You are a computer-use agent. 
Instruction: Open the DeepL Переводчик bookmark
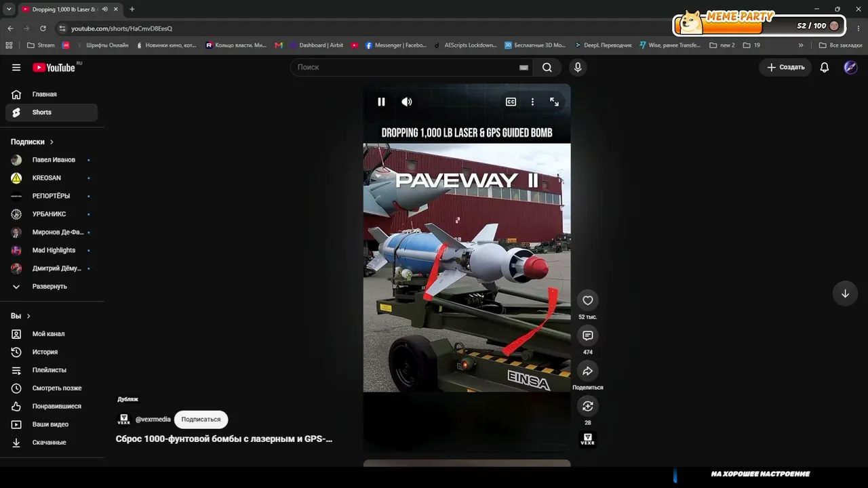603,45
